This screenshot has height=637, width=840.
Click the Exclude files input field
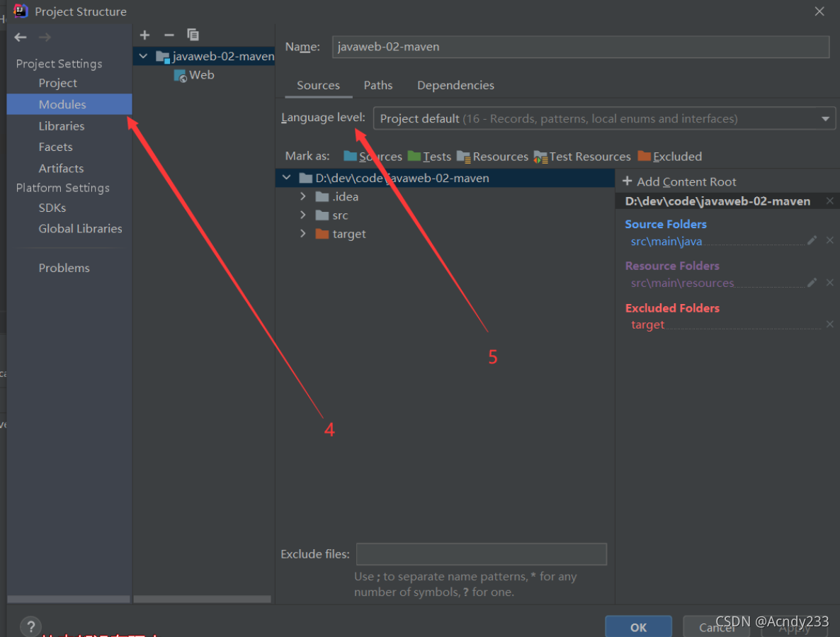click(x=481, y=554)
